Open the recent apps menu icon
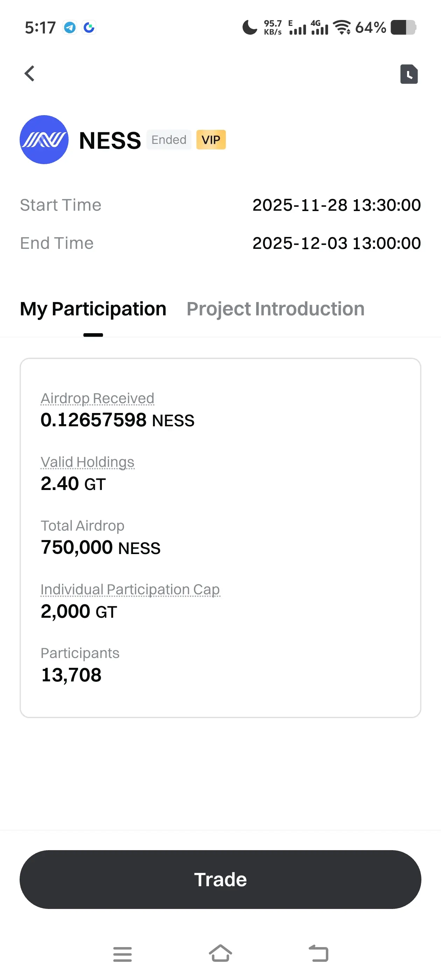The height and width of the screenshot is (980, 441). 122,954
